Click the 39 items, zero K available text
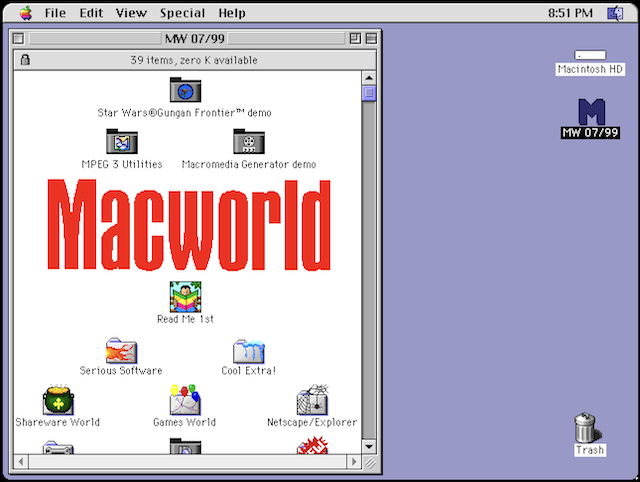 pyautogui.click(x=194, y=60)
